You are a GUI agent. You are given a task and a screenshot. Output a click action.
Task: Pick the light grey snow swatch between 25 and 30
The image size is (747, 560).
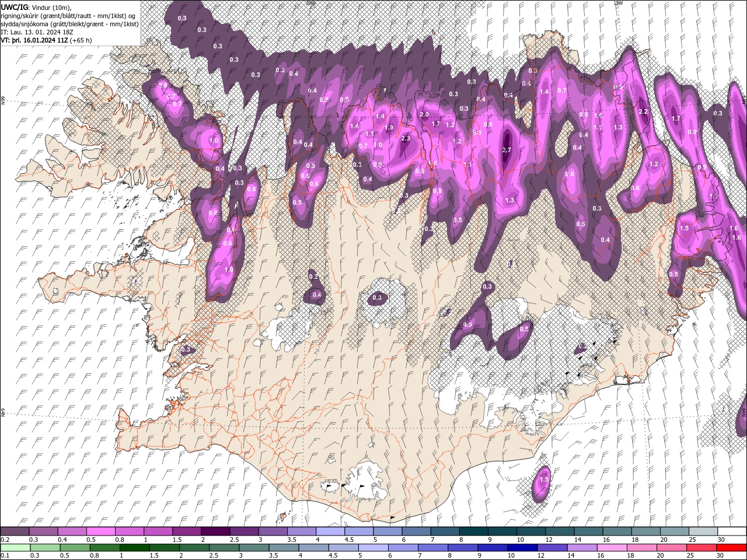click(704, 531)
